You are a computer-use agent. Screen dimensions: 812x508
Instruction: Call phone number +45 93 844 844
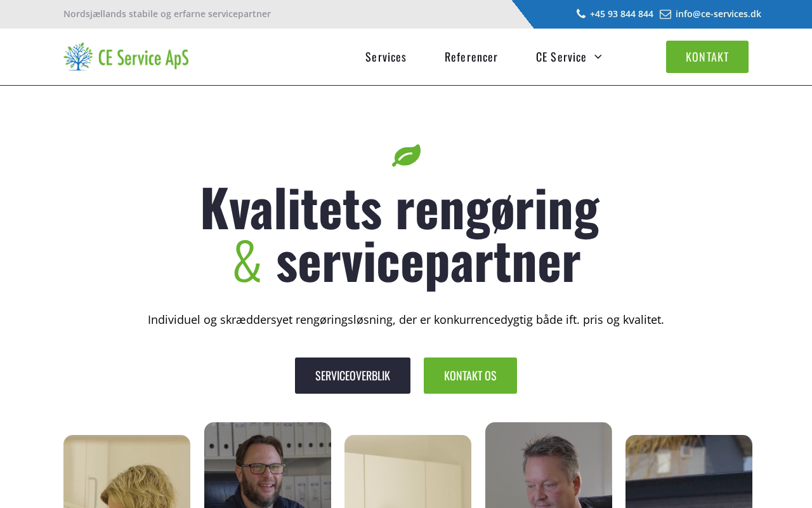pyautogui.click(x=621, y=14)
